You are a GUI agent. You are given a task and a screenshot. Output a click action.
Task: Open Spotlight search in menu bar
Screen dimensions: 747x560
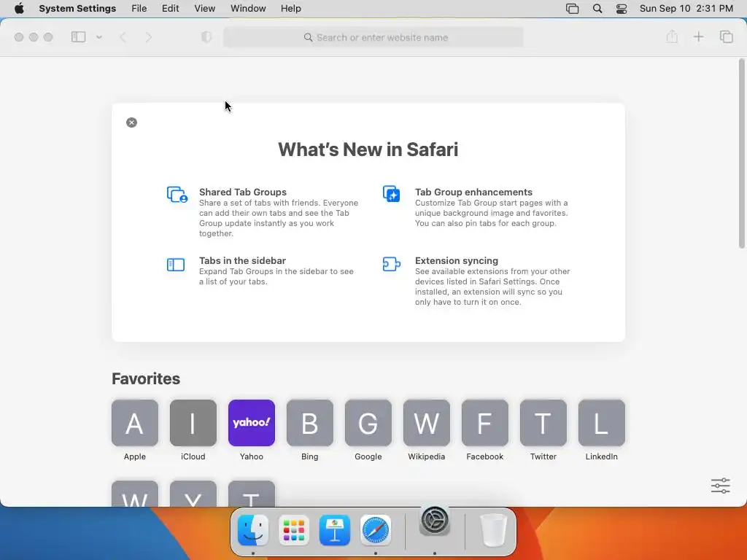597,9
